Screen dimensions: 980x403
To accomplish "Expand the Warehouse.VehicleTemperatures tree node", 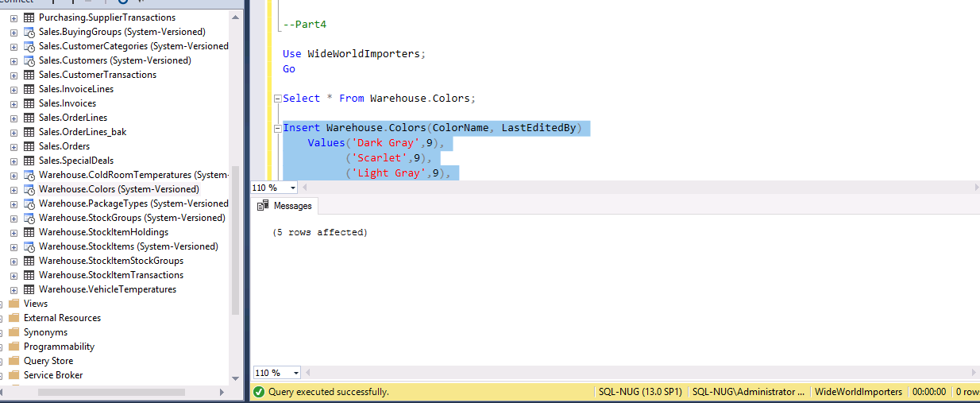I will click(x=14, y=289).
